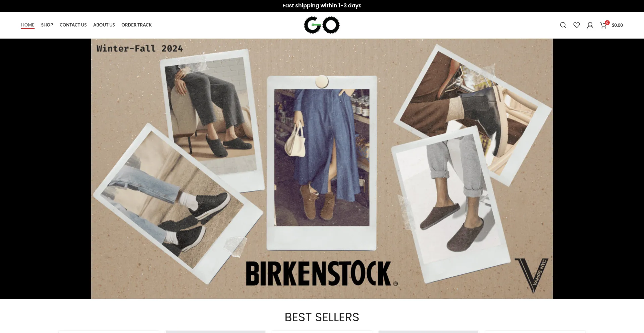Click the Winter-Fall 2024 banner text
The image size is (644, 333).
pyautogui.click(x=140, y=49)
